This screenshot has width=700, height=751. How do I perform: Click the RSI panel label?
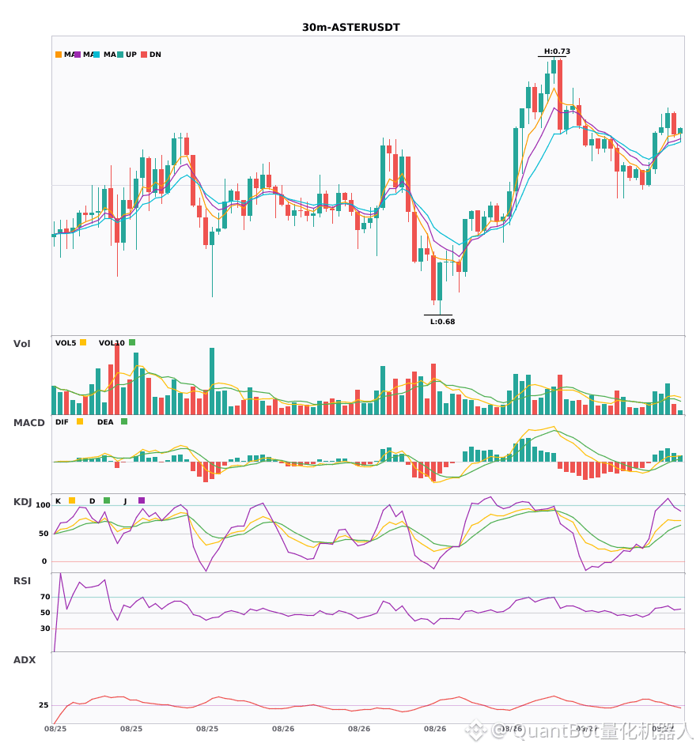coord(22,581)
